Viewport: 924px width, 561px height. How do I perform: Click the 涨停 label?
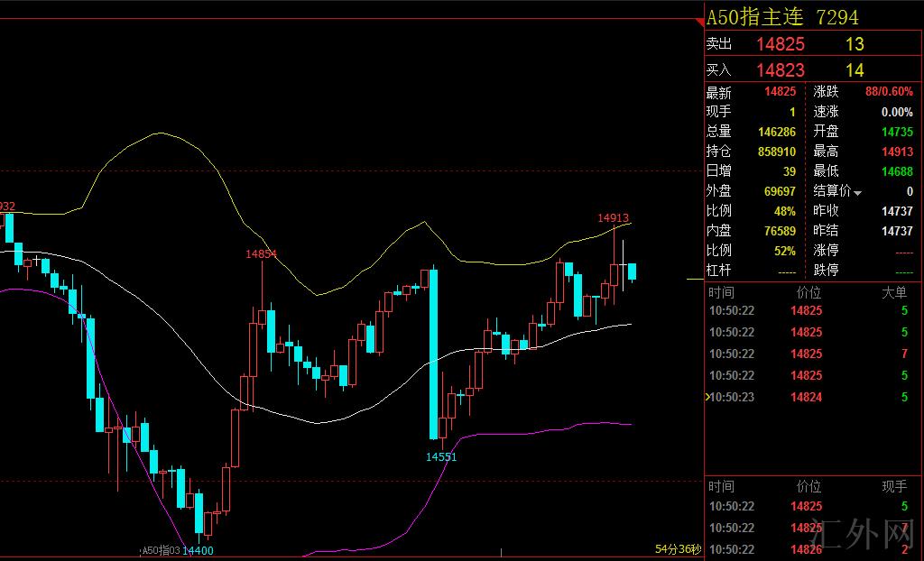[827, 251]
